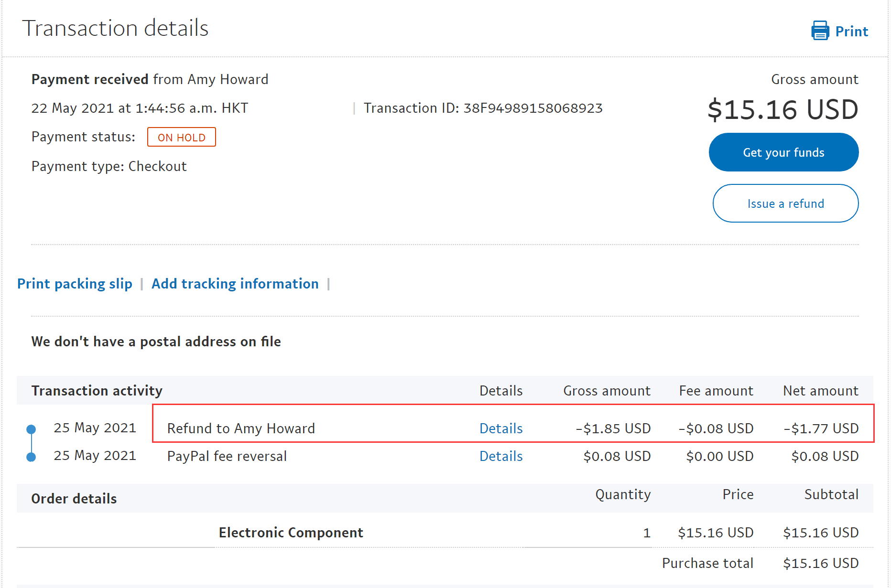The height and width of the screenshot is (588, 891).
Task: Click the PayPal fee reversal row label
Action: point(227,456)
